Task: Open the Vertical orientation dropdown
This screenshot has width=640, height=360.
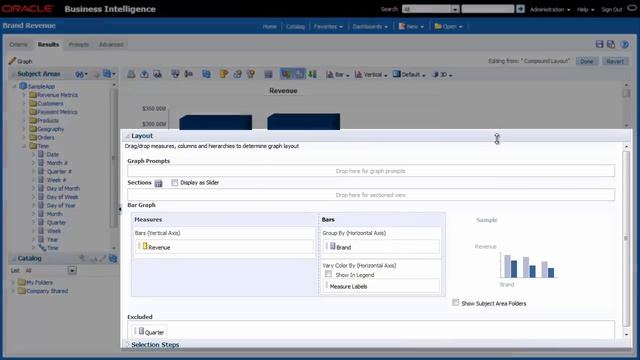Action: [371, 75]
